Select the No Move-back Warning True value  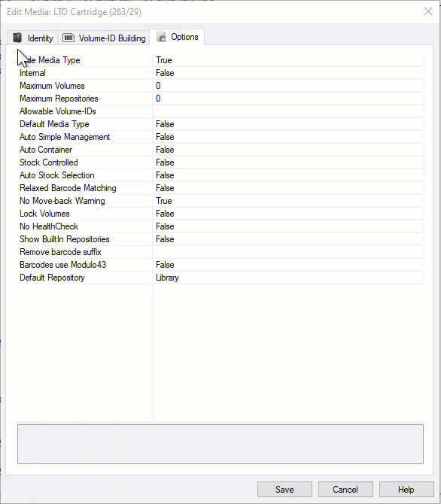(288, 201)
